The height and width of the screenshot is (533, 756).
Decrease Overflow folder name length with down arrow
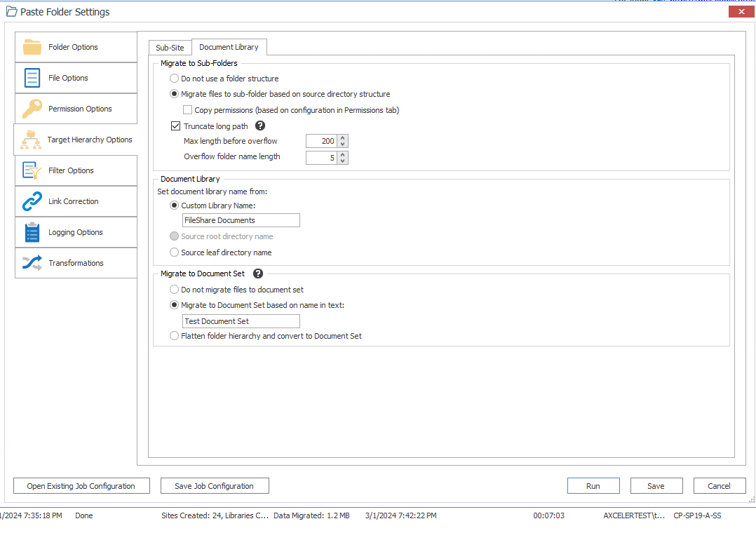click(343, 161)
